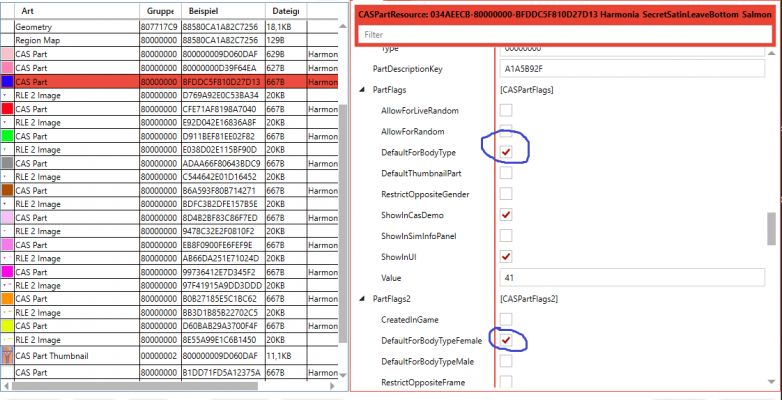Click the resource list scroll-up arrow
782x400 pixels.
(x=343, y=26)
